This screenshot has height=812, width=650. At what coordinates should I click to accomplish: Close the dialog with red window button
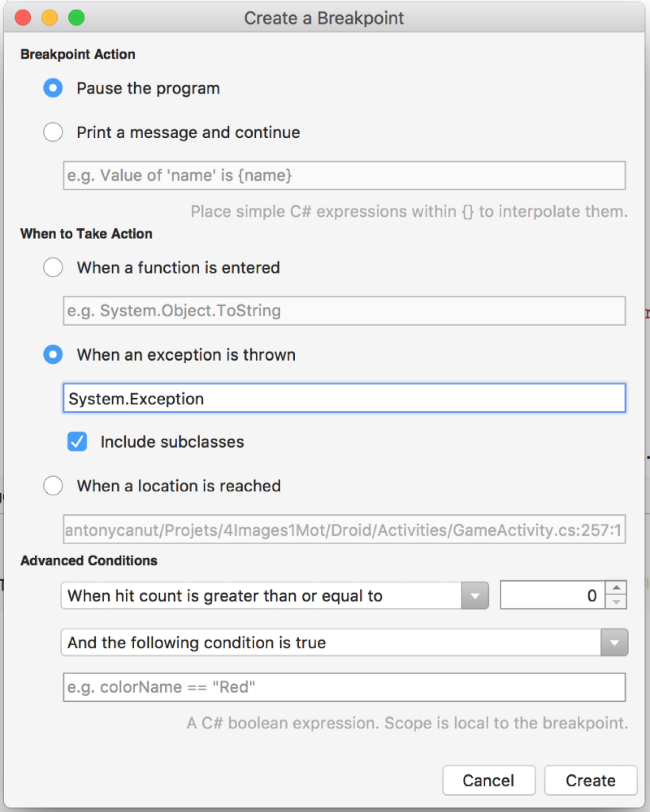(x=23, y=18)
